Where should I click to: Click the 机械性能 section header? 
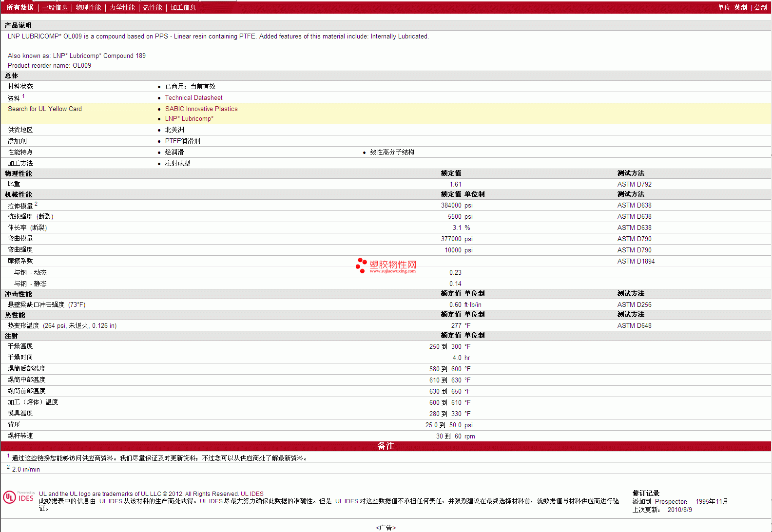click(18, 194)
